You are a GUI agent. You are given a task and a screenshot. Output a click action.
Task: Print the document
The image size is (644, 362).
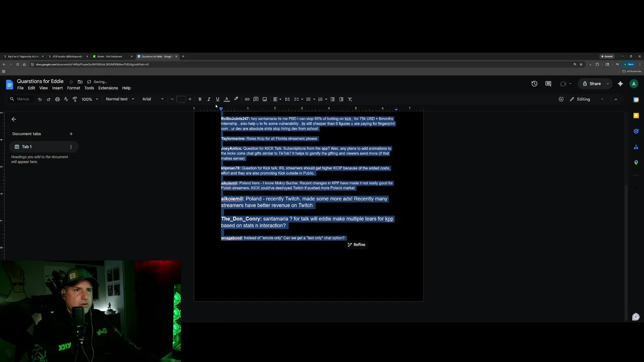57,99
